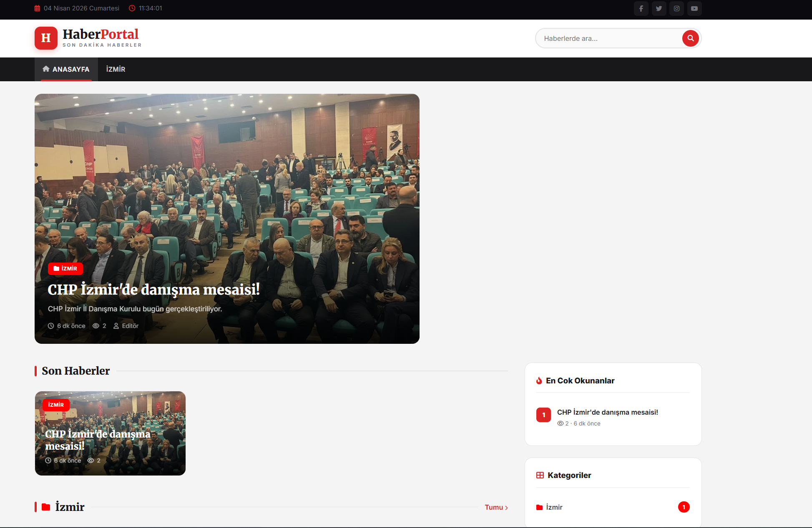Go to the ANASAYFA menu item
812x528 pixels.
pyautogui.click(x=66, y=69)
